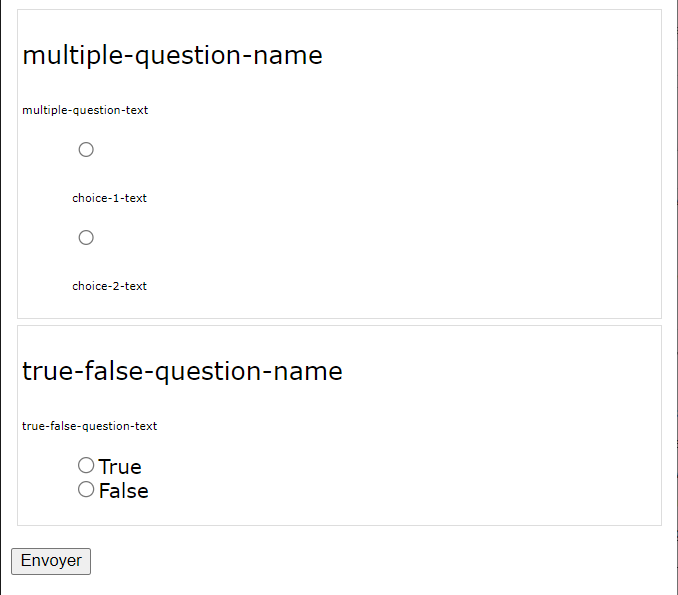The image size is (678, 595).
Task: Click the 'False' label text
Action: click(123, 491)
